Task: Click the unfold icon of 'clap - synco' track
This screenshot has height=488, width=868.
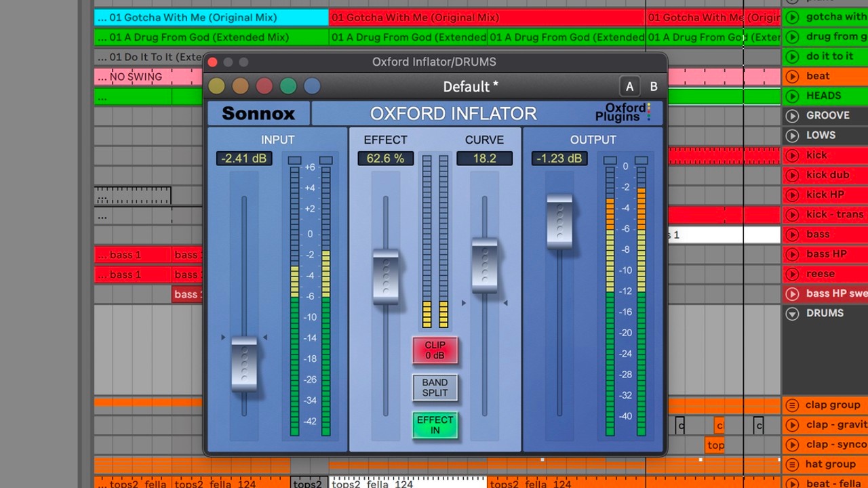Action: coord(792,445)
